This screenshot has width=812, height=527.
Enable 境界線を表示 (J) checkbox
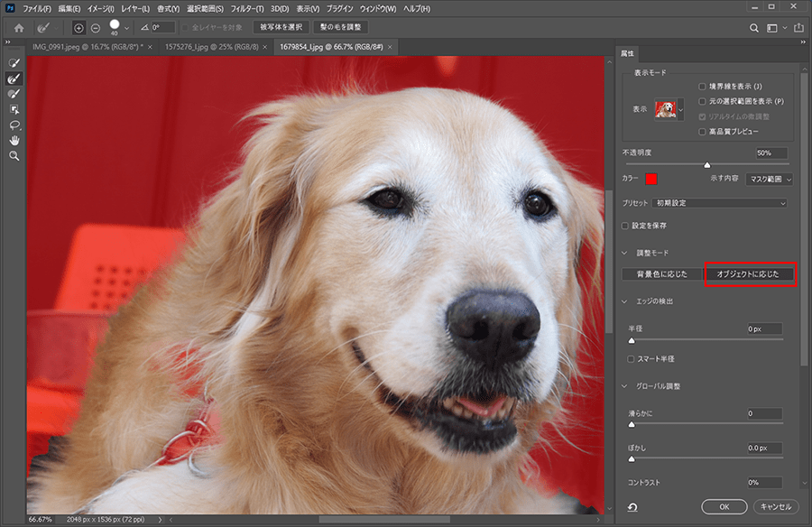703,87
